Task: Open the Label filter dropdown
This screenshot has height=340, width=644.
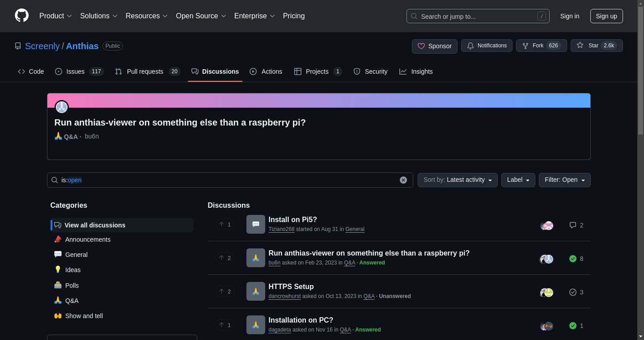Action: point(518,180)
